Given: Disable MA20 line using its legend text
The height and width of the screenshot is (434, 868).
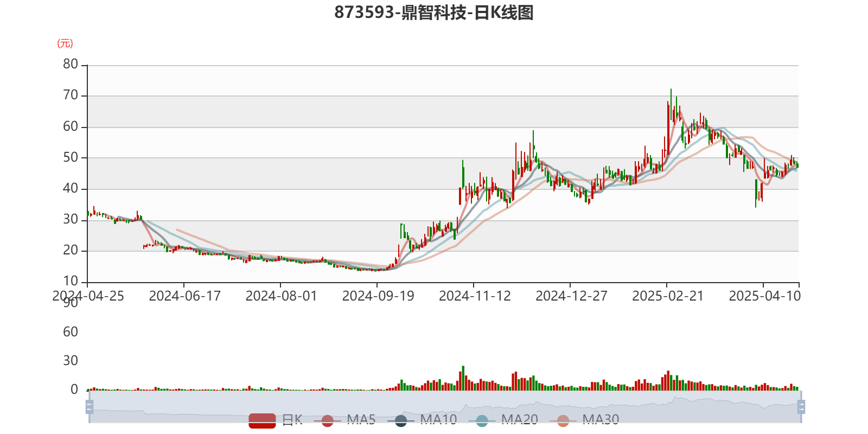Looking at the screenshot, I should [519, 419].
